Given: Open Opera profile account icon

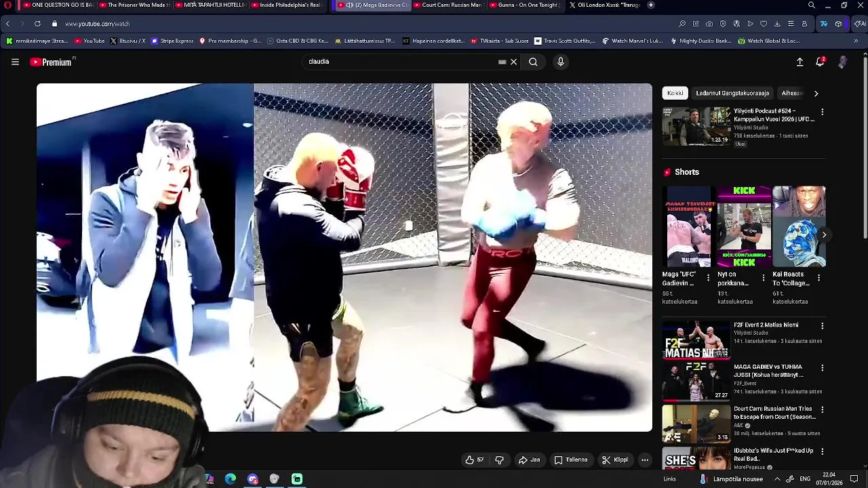Looking at the screenshot, I should tap(804, 24).
